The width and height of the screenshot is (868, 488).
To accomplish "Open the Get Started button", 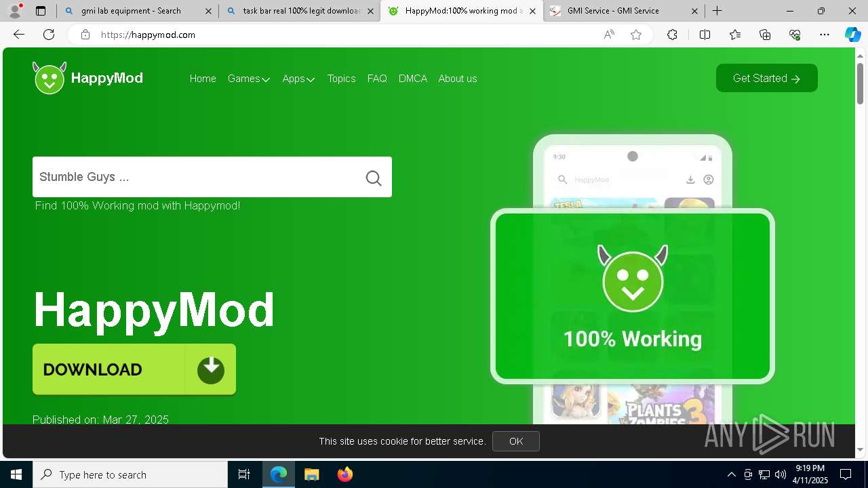I will point(766,78).
